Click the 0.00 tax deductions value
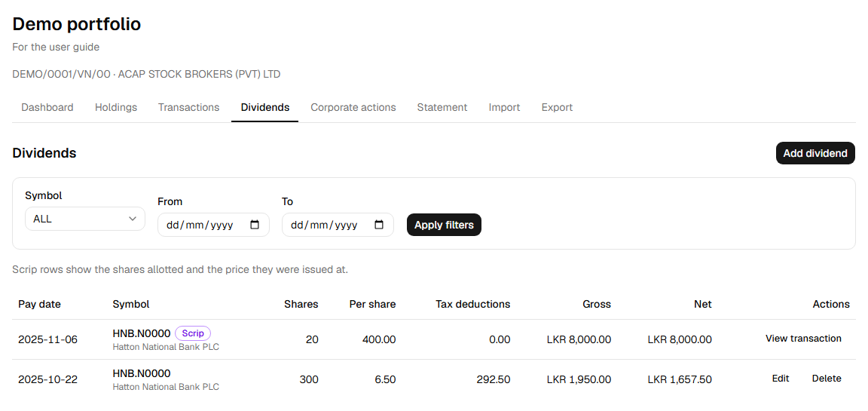Image resolution: width=868 pixels, height=411 pixels. pos(500,339)
